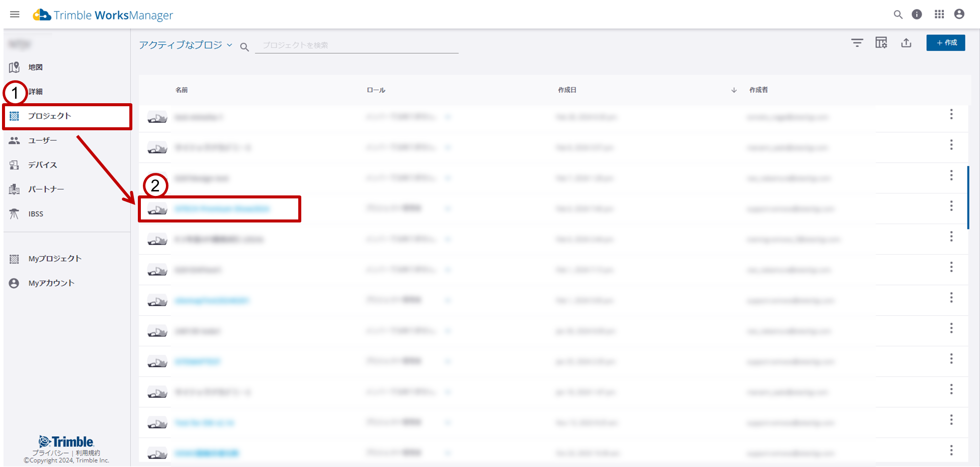Open the apps grid launcher icon
The width and height of the screenshot is (980, 467).
(x=939, y=15)
